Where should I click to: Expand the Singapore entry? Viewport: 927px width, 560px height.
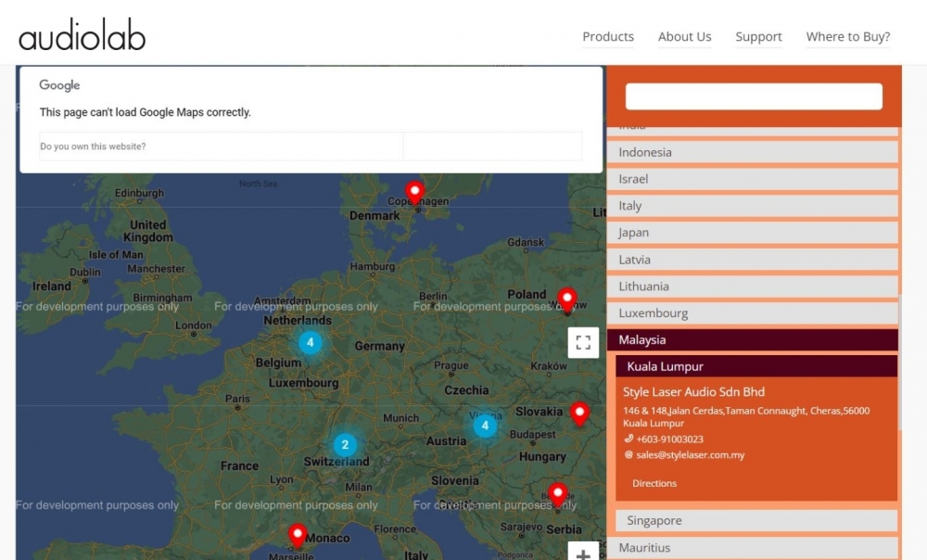[756, 520]
